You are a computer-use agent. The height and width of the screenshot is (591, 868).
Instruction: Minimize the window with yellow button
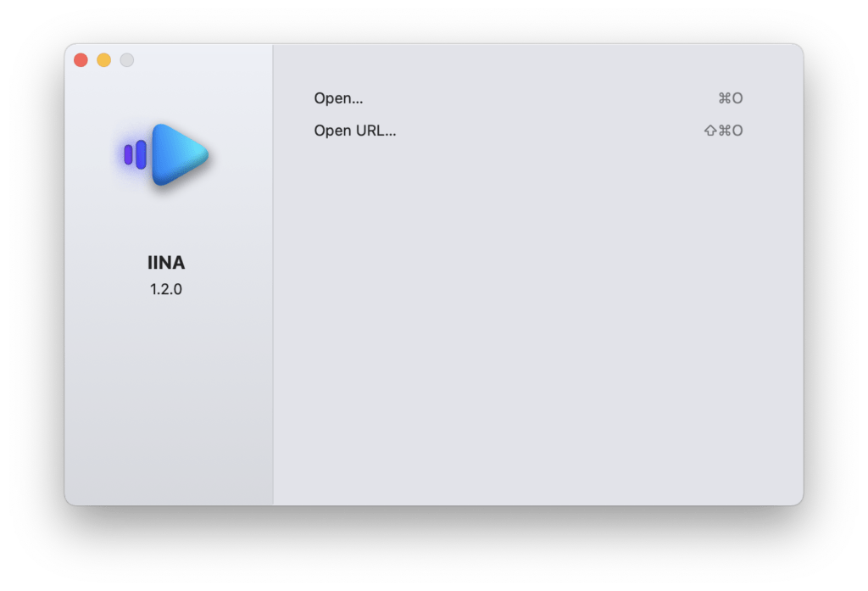[x=104, y=60]
